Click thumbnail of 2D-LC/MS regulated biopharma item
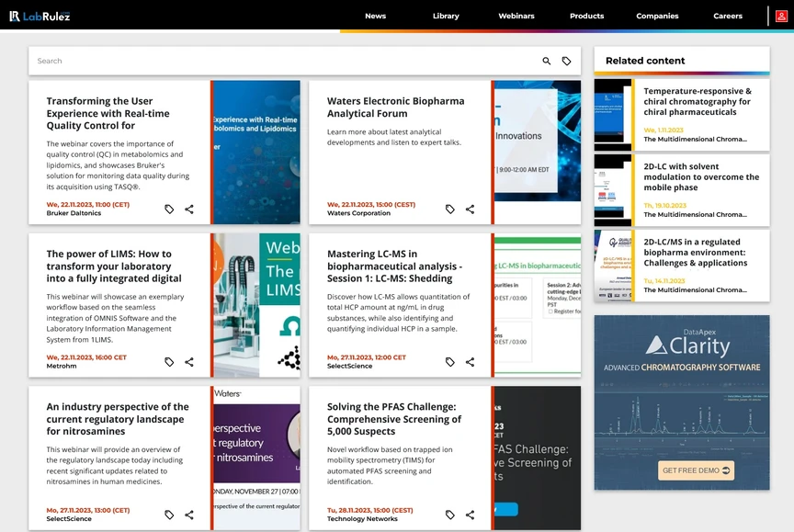 613,266
